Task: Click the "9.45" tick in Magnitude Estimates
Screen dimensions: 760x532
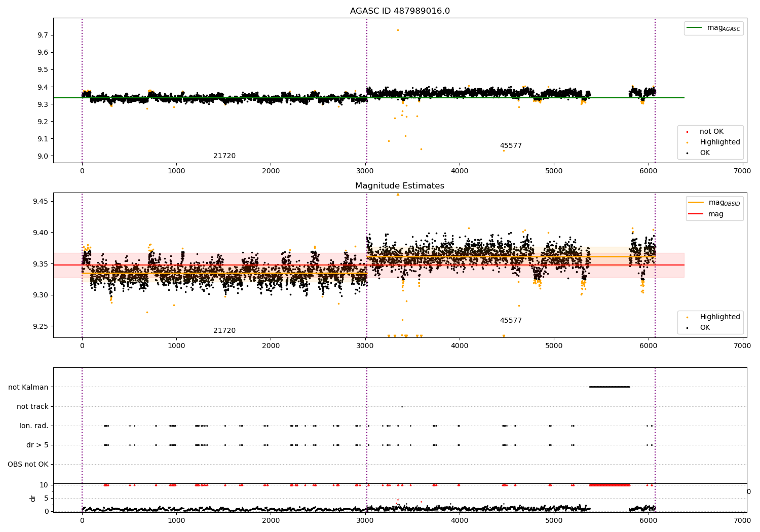Action: coord(41,202)
